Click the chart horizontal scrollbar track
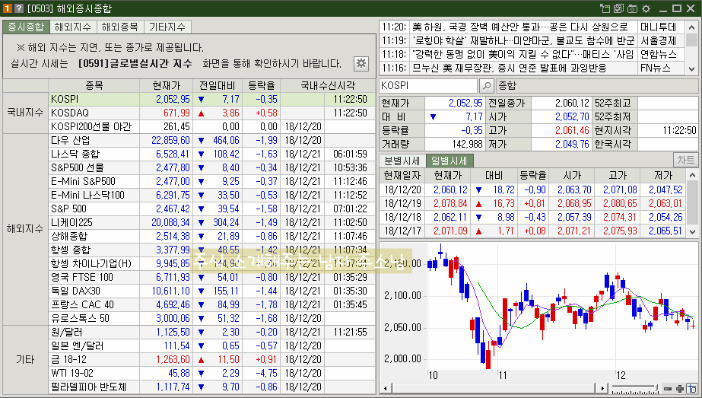Image resolution: width=702 pixels, height=398 pixels. click(x=494, y=388)
